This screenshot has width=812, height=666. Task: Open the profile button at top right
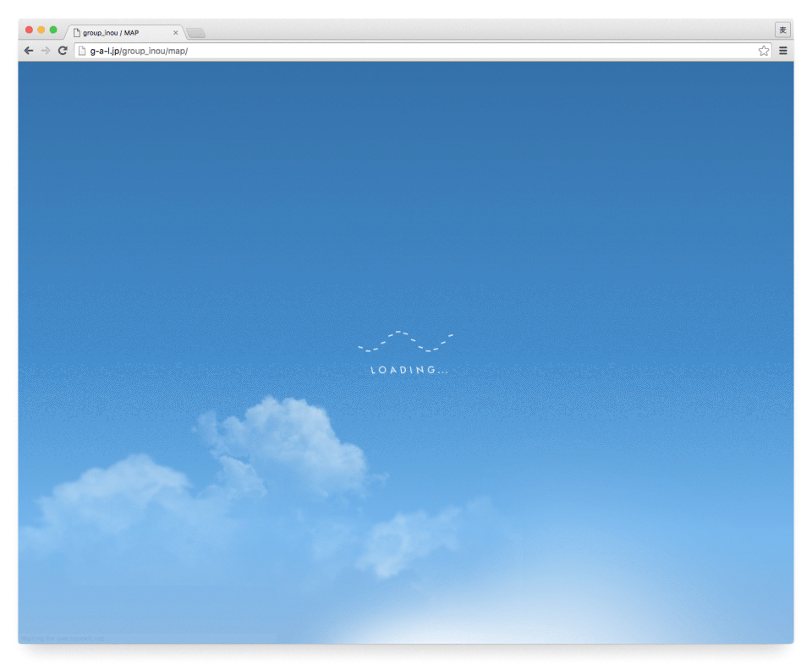coord(782,30)
